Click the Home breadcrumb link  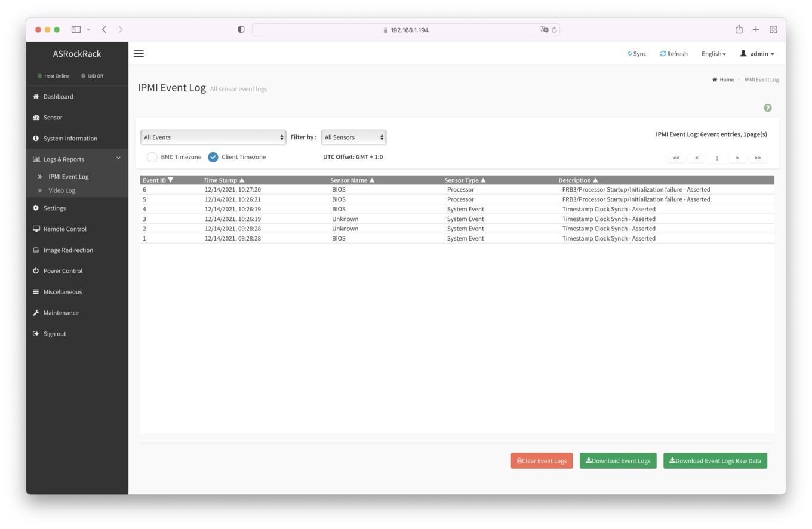[723, 79]
